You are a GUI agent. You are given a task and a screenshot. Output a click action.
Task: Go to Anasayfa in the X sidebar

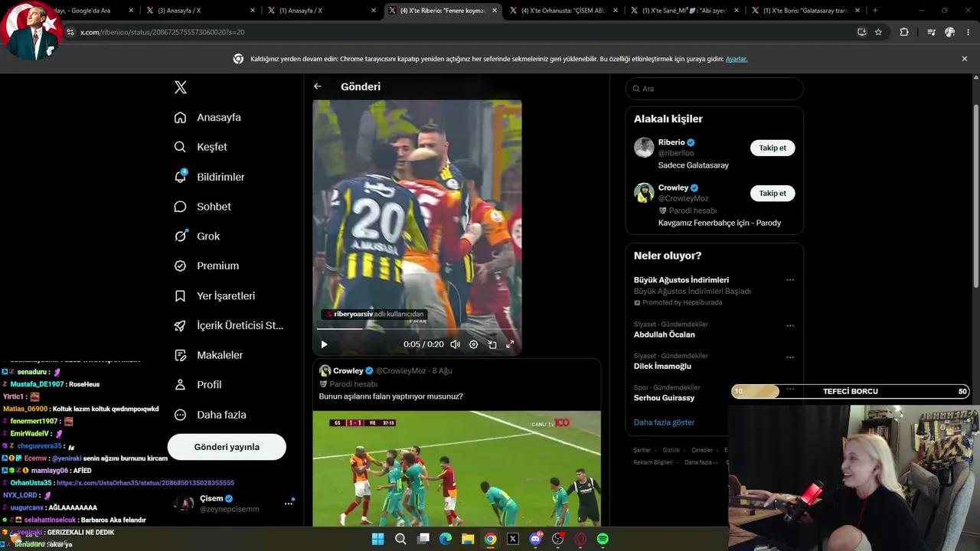(207, 117)
